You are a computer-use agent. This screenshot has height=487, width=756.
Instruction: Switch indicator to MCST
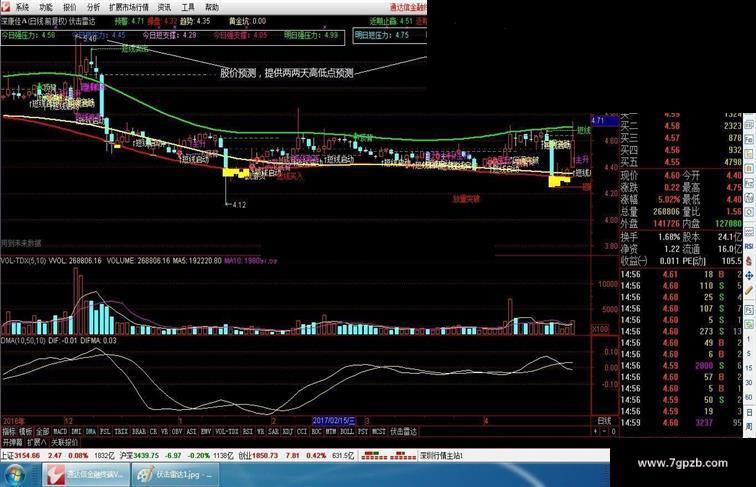pos(378,432)
